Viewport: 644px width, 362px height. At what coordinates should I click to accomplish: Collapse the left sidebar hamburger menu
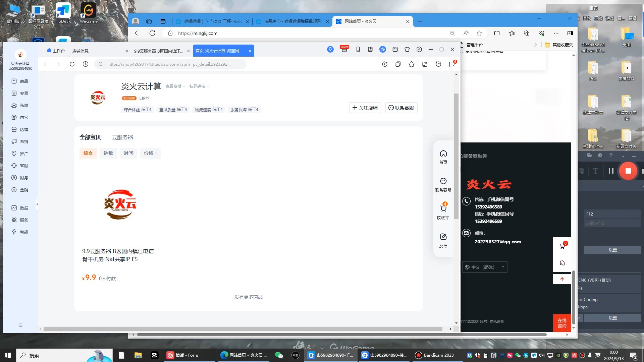point(20,325)
